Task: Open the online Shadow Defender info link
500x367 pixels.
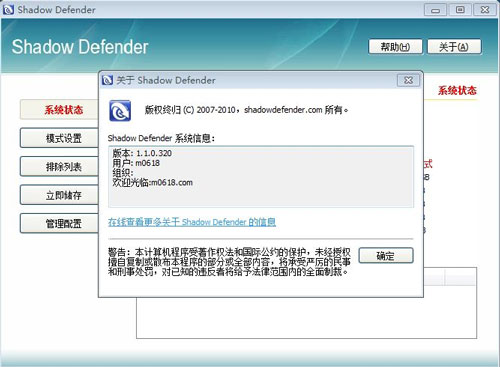Action: tap(192, 222)
